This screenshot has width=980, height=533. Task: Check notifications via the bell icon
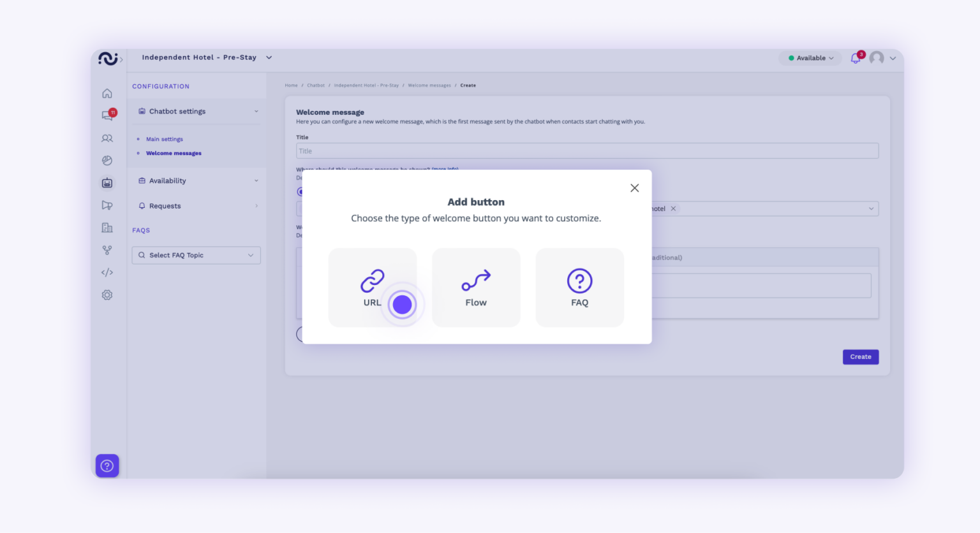pyautogui.click(x=856, y=58)
